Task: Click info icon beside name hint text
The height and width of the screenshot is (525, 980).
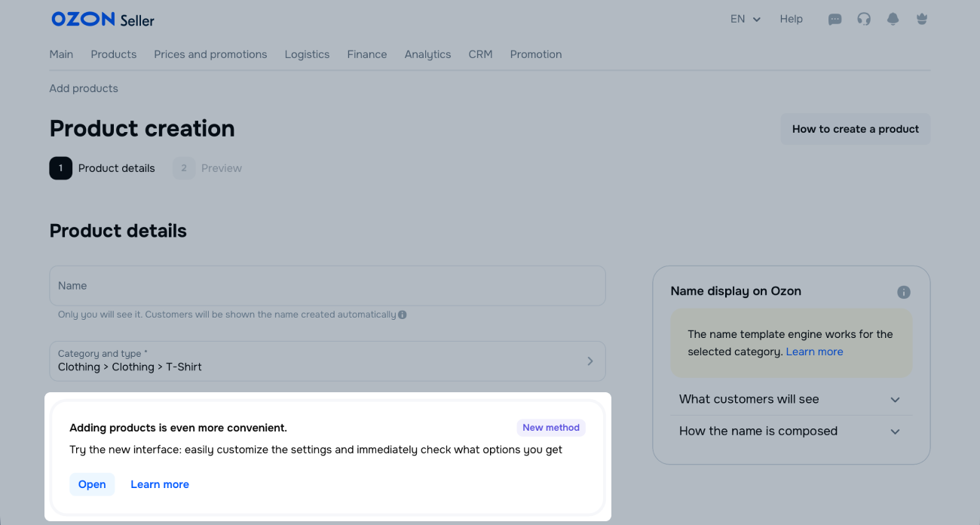Action: 403,315
